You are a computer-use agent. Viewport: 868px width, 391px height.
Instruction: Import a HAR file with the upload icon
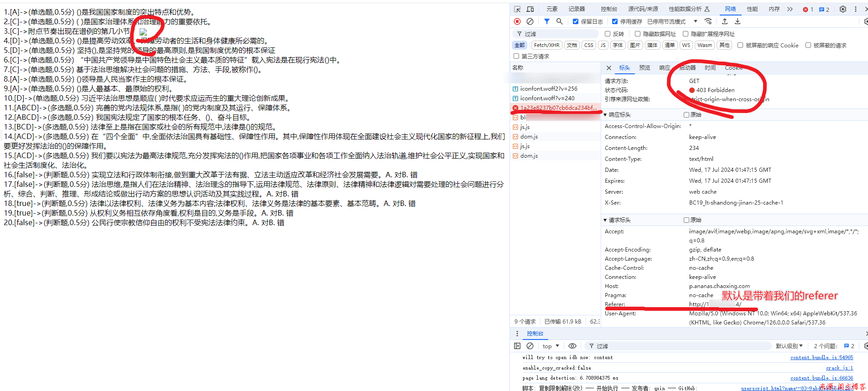click(725, 21)
